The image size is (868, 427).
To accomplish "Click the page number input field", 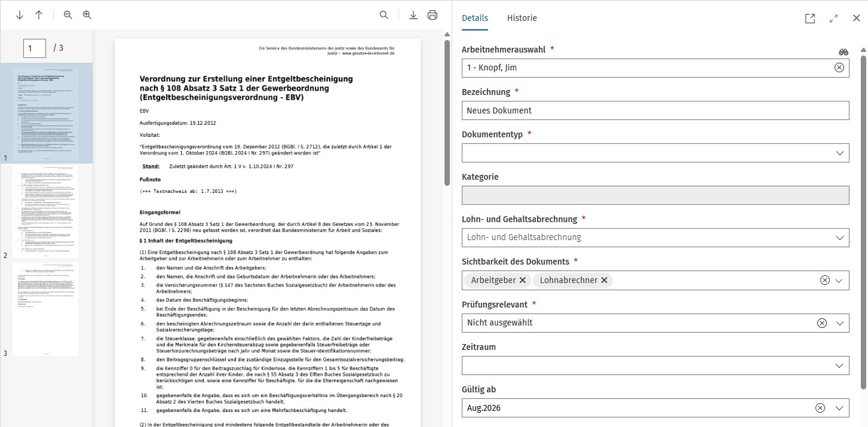I will [x=35, y=48].
